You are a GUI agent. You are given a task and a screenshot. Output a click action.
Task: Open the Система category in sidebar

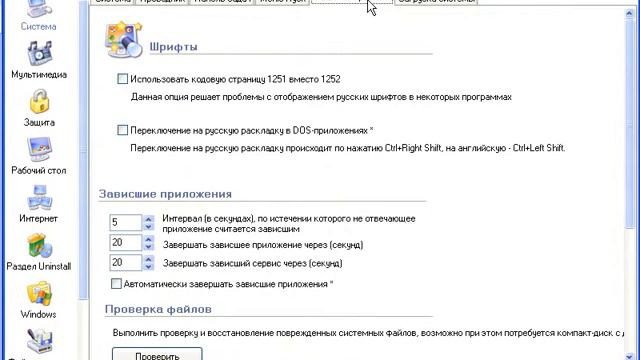[39, 16]
